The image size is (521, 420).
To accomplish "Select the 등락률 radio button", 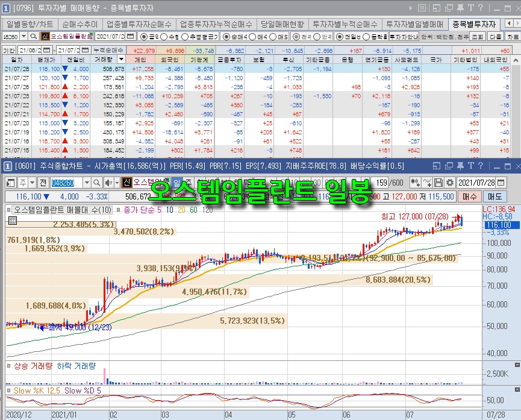I will (x=366, y=37).
